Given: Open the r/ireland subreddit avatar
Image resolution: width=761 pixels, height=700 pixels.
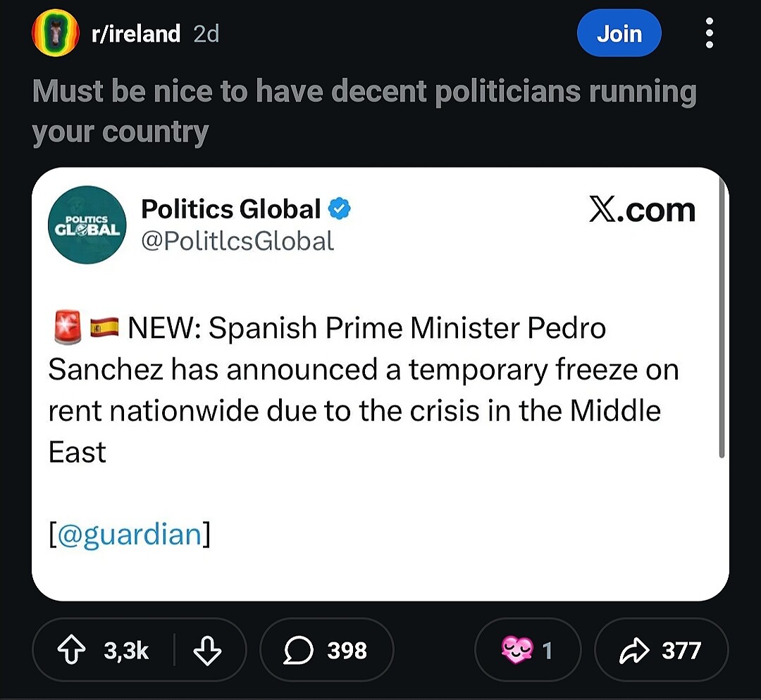Looking at the screenshot, I should coord(55,34).
